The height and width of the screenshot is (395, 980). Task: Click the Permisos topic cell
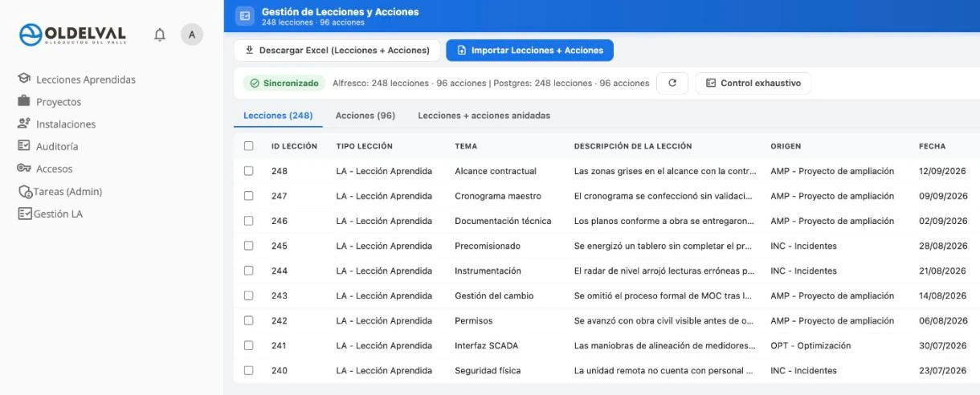(x=474, y=320)
